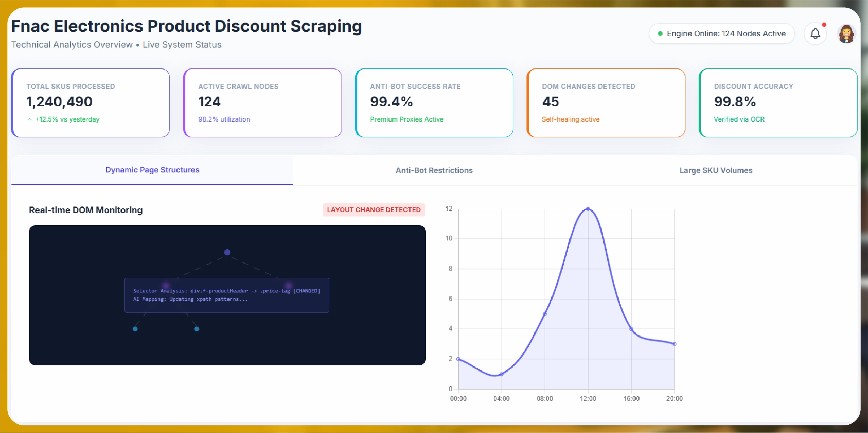Click the green status dot in Engine Online pill
This screenshot has height=433, width=868.
[x=660, y=33]
